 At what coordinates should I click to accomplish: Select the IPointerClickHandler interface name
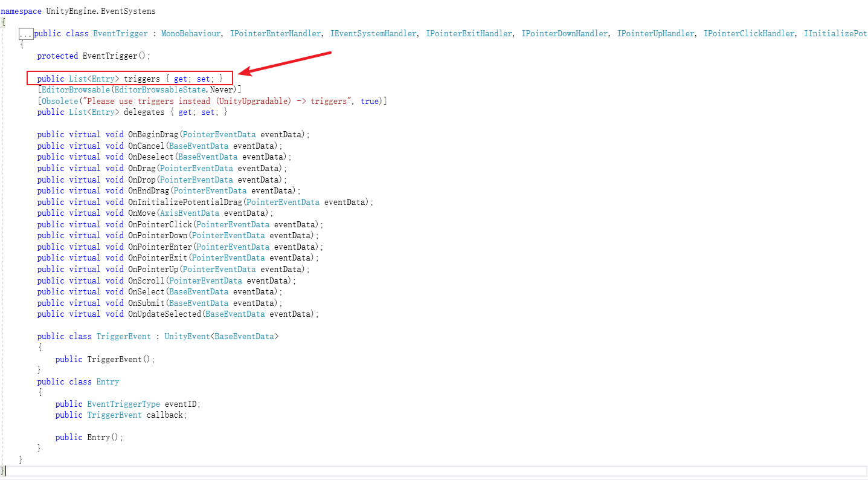[x=749, y=34]
